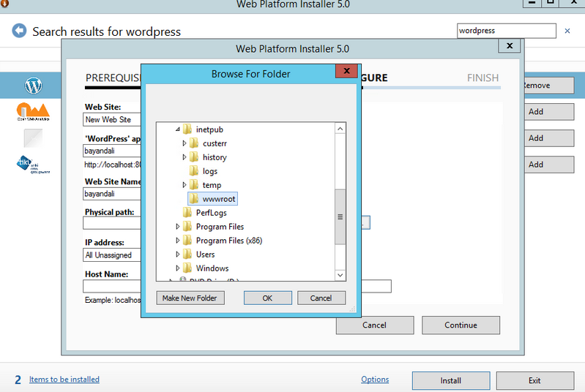Click Continue in the installer dialog

tap(461, 325)
